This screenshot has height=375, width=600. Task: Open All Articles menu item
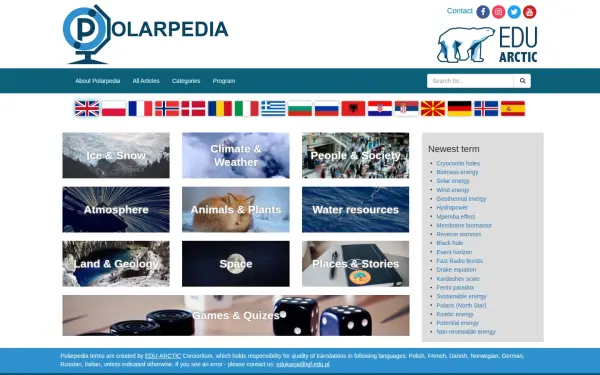[x=146, y=81]
